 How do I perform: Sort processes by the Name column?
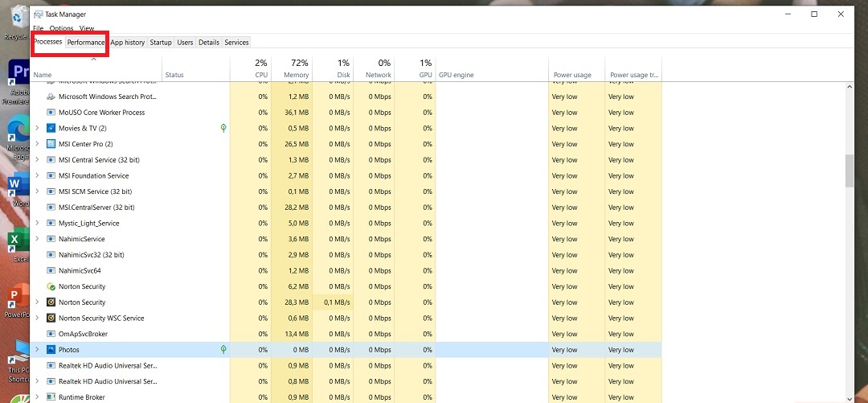pyautogui.click(x=96, y=68)
